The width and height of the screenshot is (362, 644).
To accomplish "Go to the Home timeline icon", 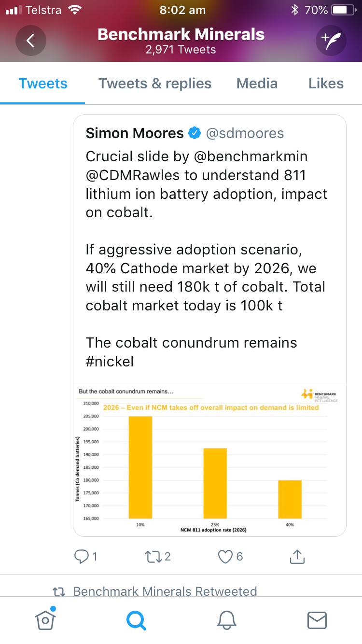I will (45, 620).
